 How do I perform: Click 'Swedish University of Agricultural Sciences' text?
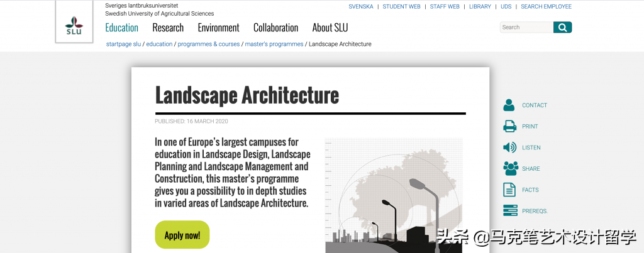pos(159,14)
